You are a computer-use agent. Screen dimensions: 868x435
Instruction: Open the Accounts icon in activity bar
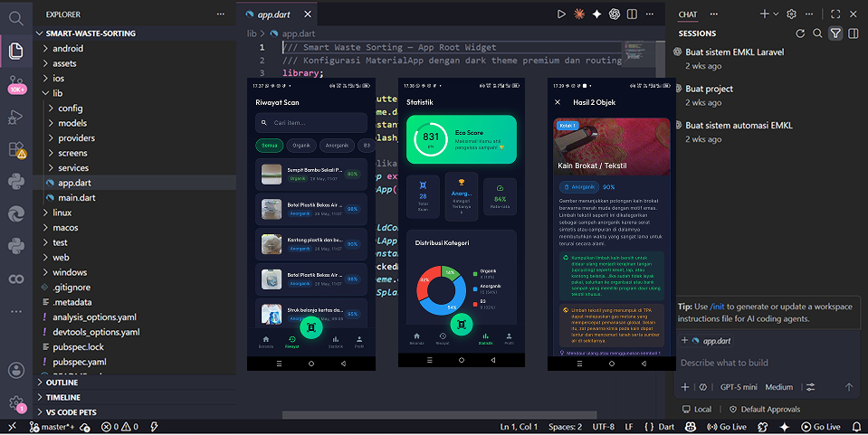coord(16,370)
